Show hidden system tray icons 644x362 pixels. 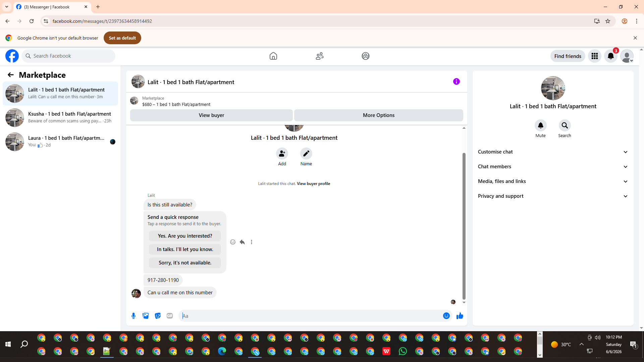coord(582,344)
